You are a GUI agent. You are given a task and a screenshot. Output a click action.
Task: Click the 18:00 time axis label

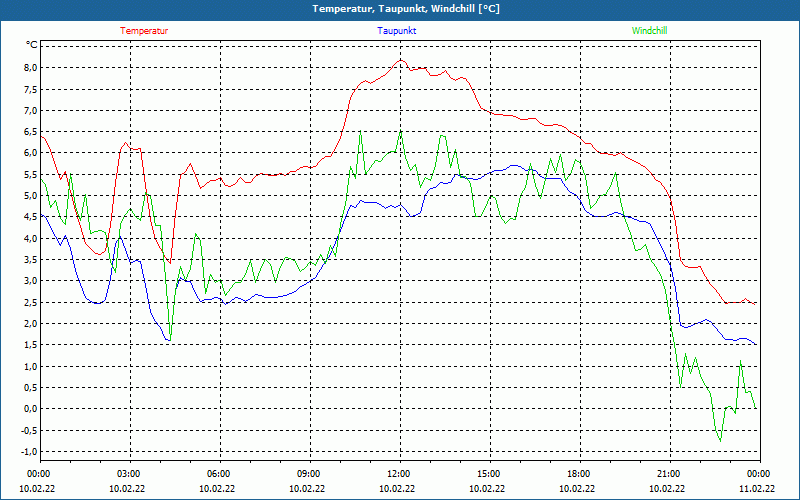(580, 474)
